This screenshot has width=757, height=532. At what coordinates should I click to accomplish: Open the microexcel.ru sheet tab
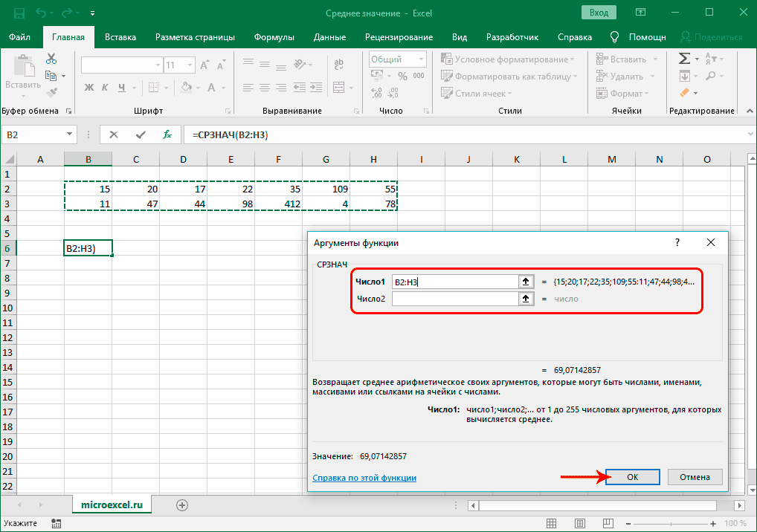click(x=112, y=505)
